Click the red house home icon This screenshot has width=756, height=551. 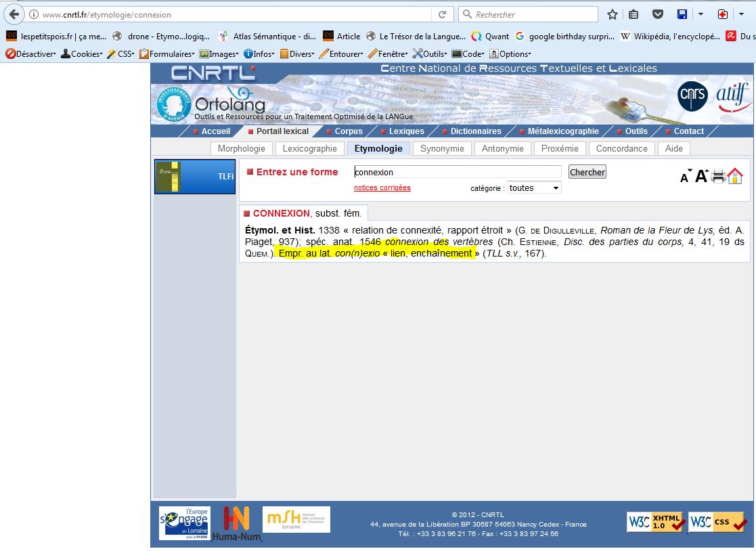735,177
